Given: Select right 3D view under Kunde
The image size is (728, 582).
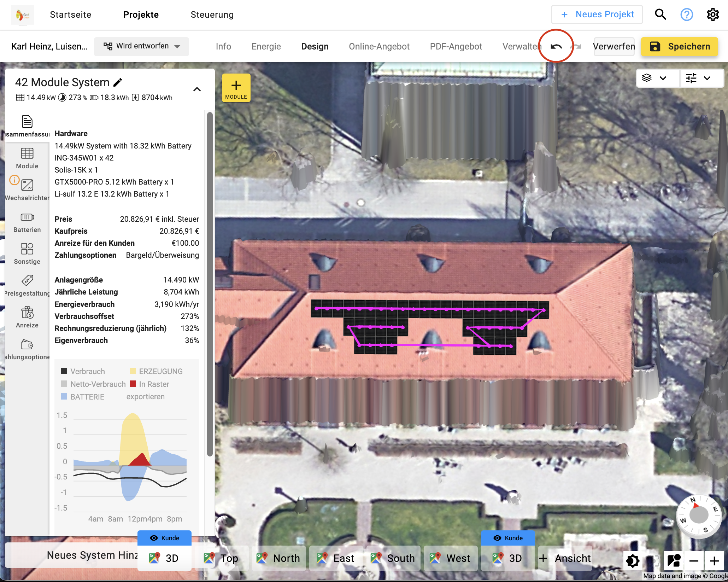Looking at the screenshot, I should click(508, 558).
